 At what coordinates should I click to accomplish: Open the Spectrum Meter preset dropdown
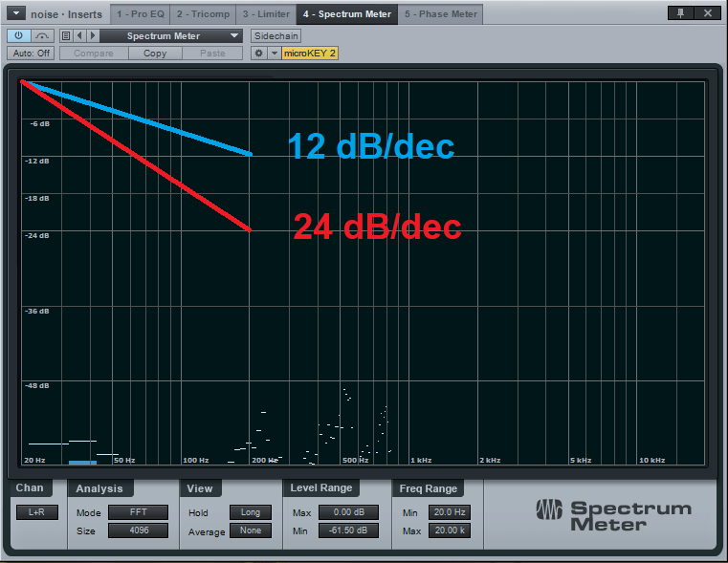(x=171, y=35)
